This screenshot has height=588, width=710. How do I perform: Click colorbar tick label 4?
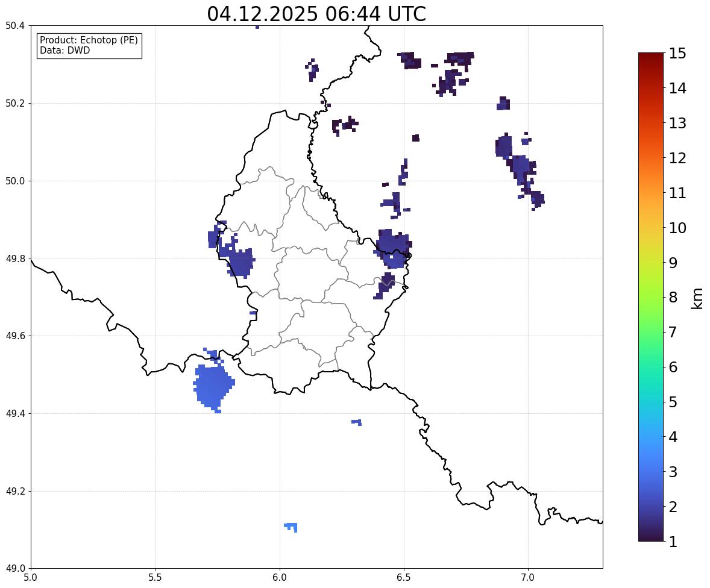[673, 437]
